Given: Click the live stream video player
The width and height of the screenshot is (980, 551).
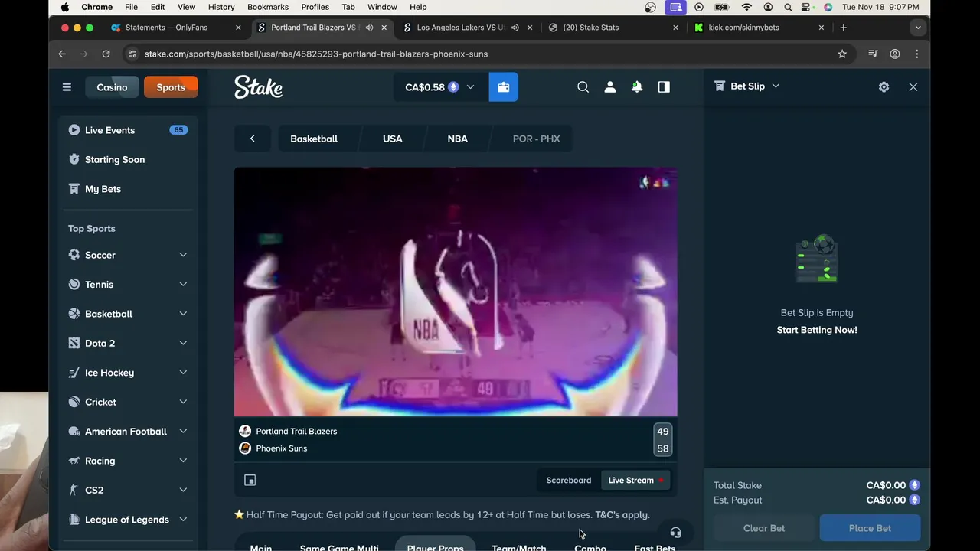Looking at the screenshot, I should [x=456, y=292].
